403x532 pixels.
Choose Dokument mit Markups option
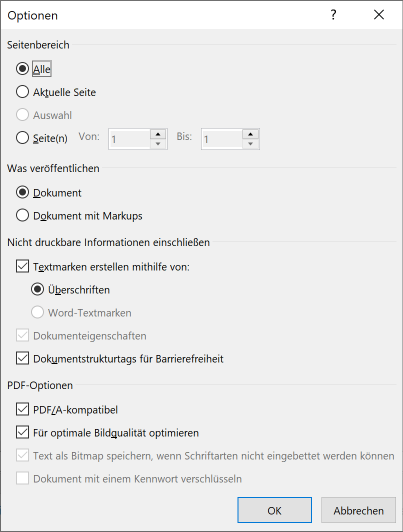click(x=22, y=215)
